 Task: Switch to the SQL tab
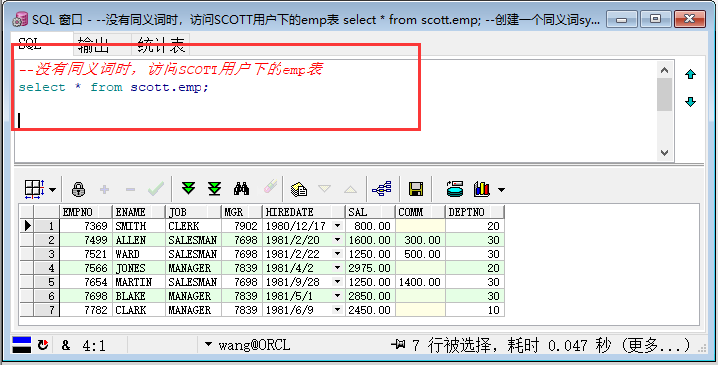click(30, 44)
